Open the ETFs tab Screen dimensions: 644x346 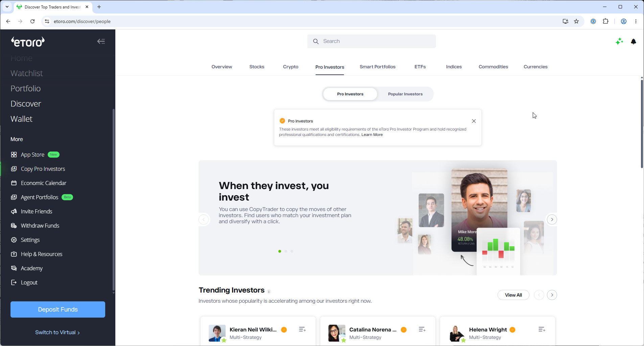[x=420, y=67]
